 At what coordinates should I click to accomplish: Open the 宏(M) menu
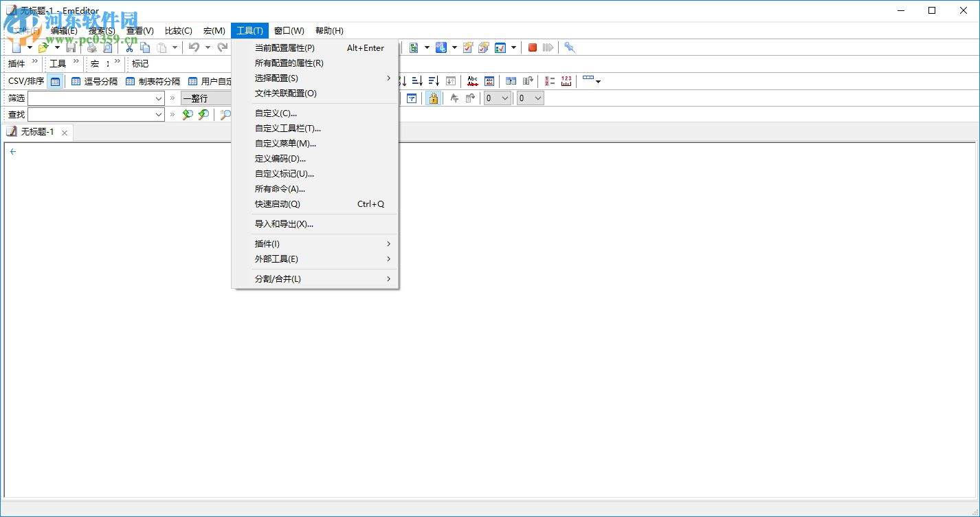pyautogui.click(x=214, y=30)
